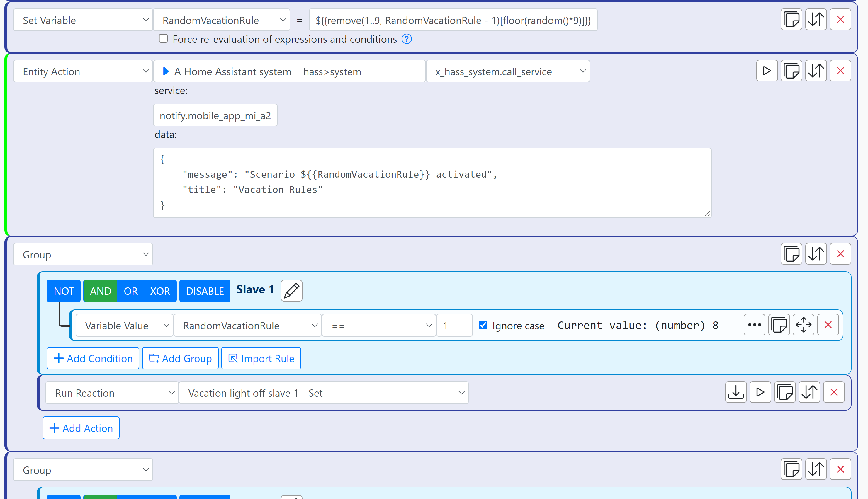Delete the second Group action
Image resolution: width=868 pixels, height=499 pixels.
840,469
